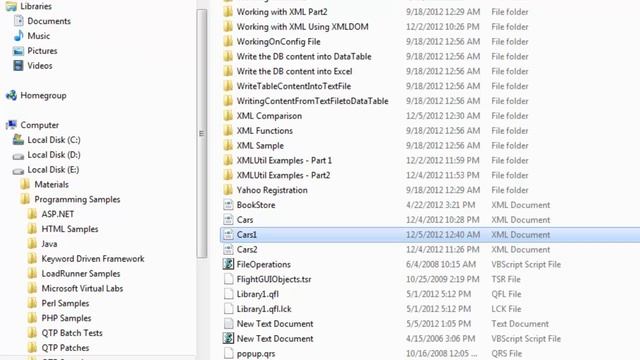Select the WriteTableContentIntoTextFile folder

(x=294, y=86)
